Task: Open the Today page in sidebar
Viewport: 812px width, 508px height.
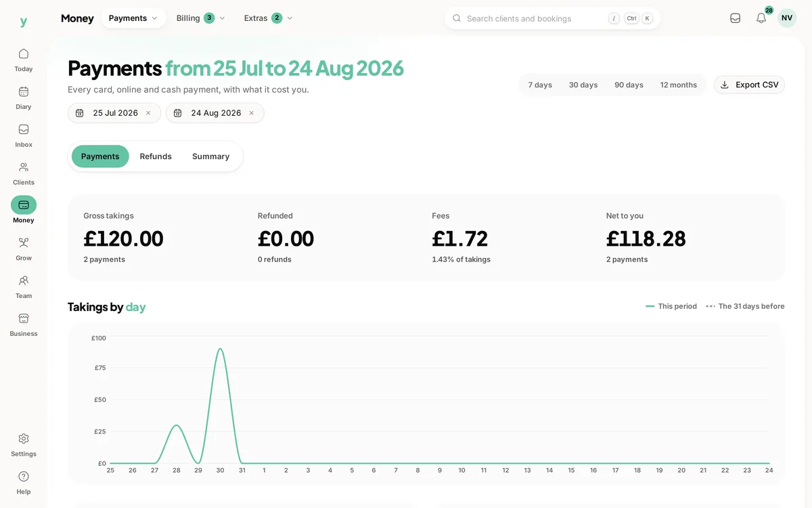Action: pyautogui.click(x=24, y=60)
